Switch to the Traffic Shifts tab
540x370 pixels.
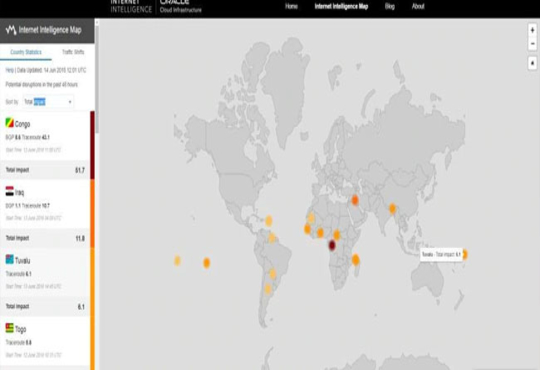click(x=73, y=52)
